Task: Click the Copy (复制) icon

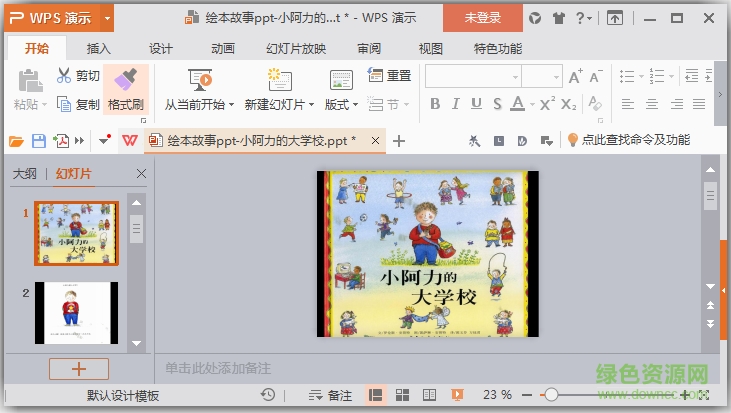Action: pos(64,103)
